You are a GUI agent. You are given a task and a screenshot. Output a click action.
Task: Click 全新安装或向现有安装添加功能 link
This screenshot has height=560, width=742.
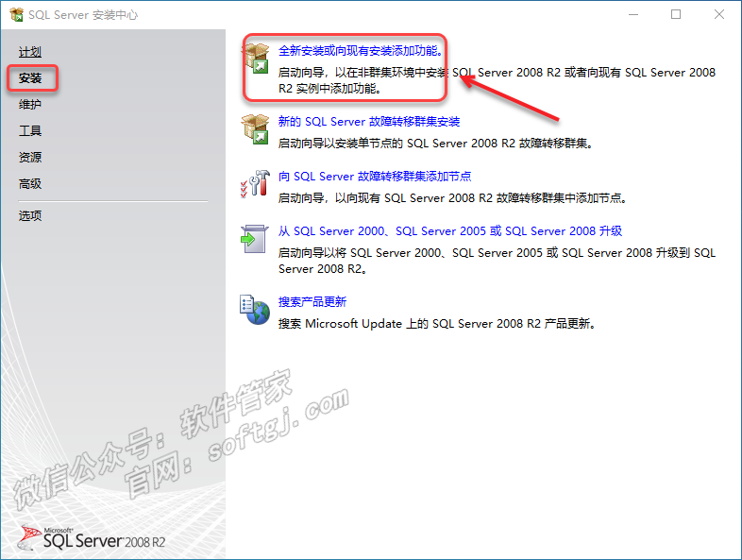coord(361,51)
